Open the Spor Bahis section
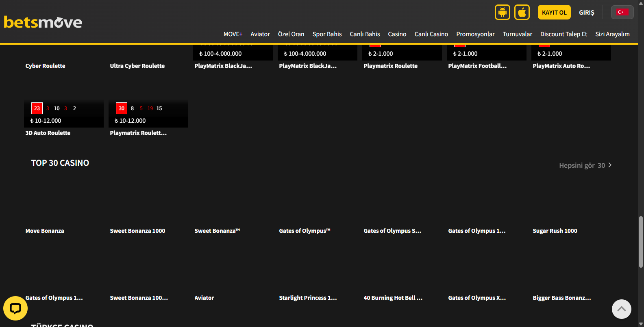 click(x=327, y=34)
